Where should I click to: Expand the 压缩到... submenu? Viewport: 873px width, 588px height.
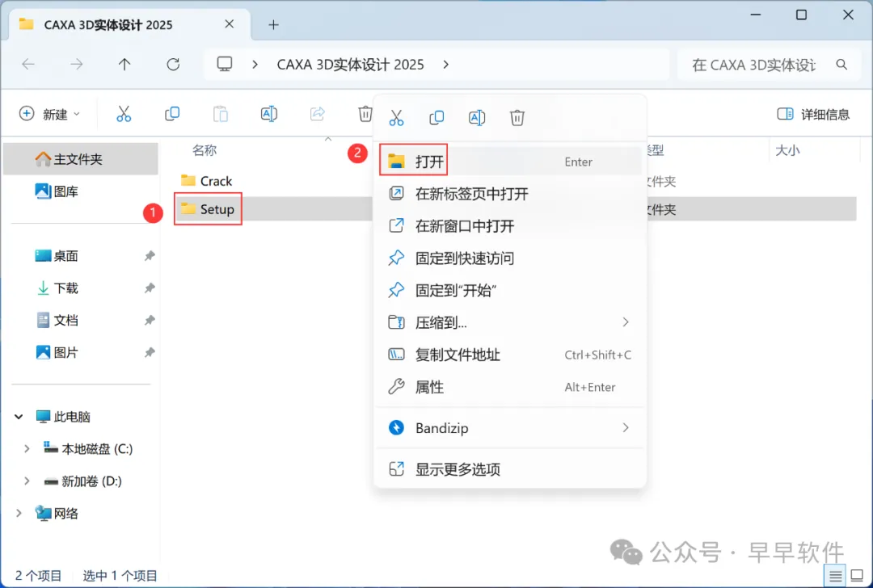coord(626,322)
